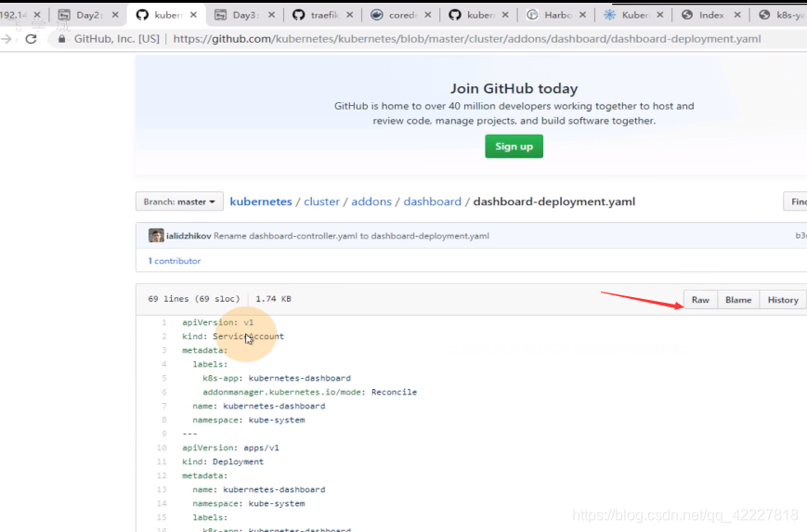Close the traefik tab

350,15
